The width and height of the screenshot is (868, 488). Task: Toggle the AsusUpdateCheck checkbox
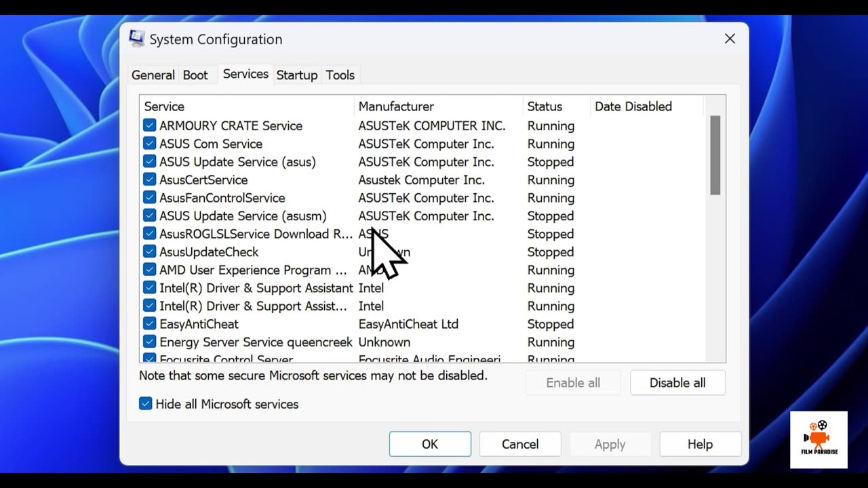point(150,251)
